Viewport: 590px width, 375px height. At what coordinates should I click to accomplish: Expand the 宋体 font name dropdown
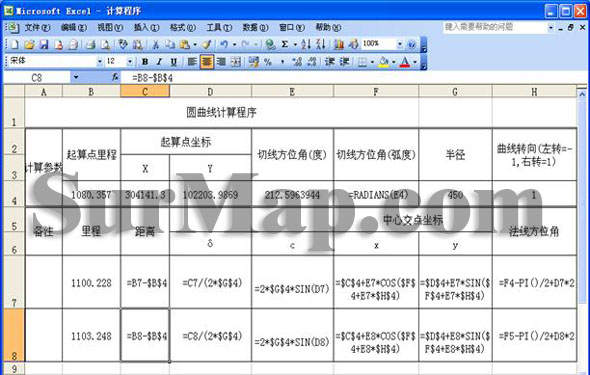100,61
